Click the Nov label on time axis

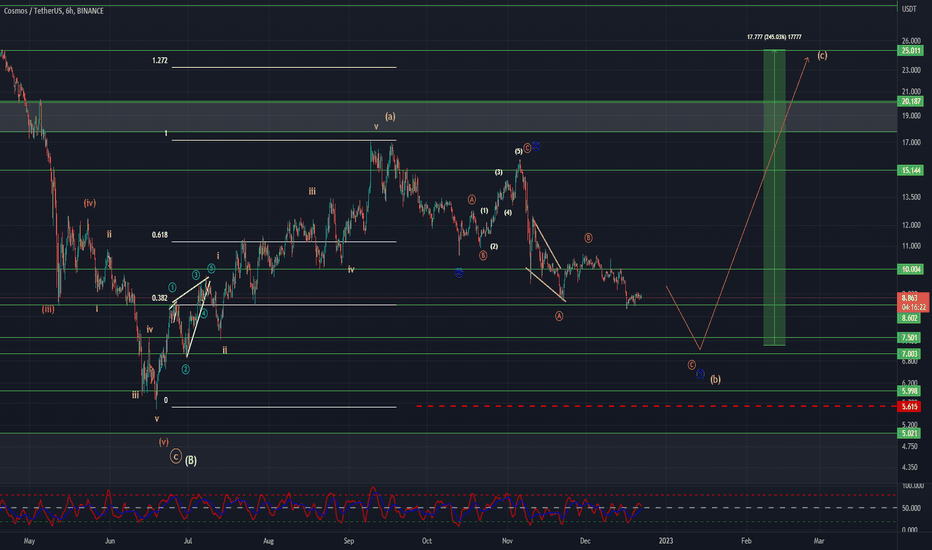(507, 541)
